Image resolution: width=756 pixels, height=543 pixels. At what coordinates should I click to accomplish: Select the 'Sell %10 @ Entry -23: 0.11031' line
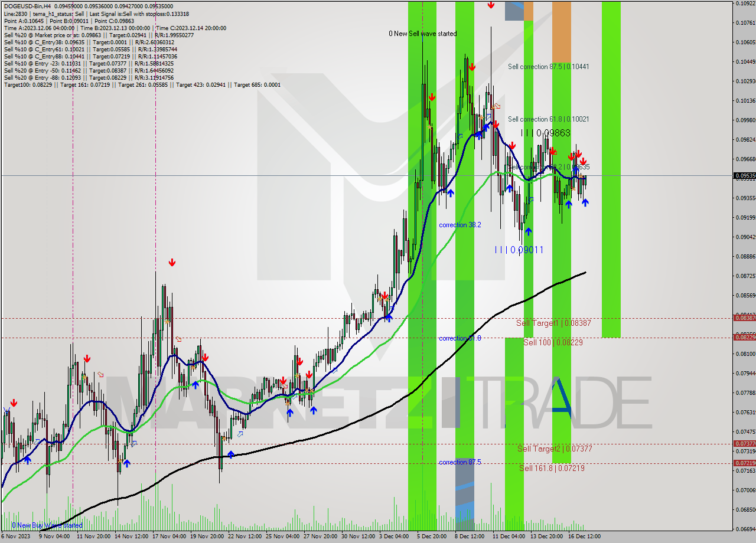point(89,63)
